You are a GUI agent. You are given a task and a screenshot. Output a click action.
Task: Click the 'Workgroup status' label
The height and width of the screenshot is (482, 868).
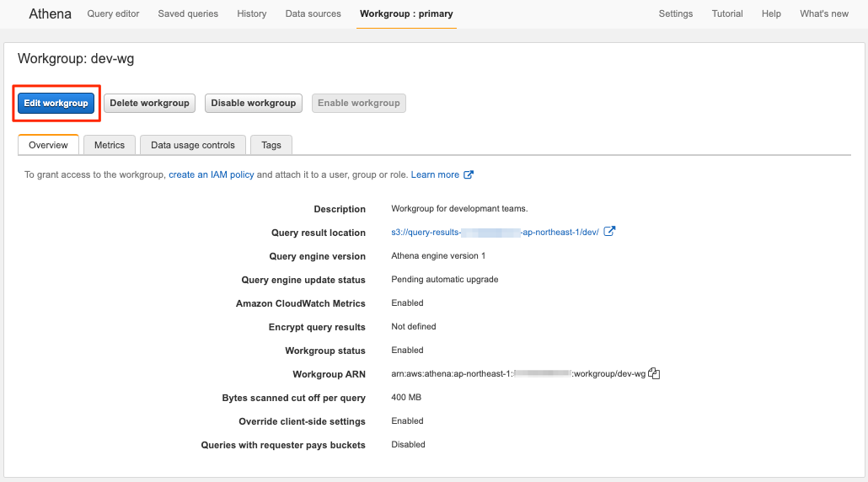(325, 351)
